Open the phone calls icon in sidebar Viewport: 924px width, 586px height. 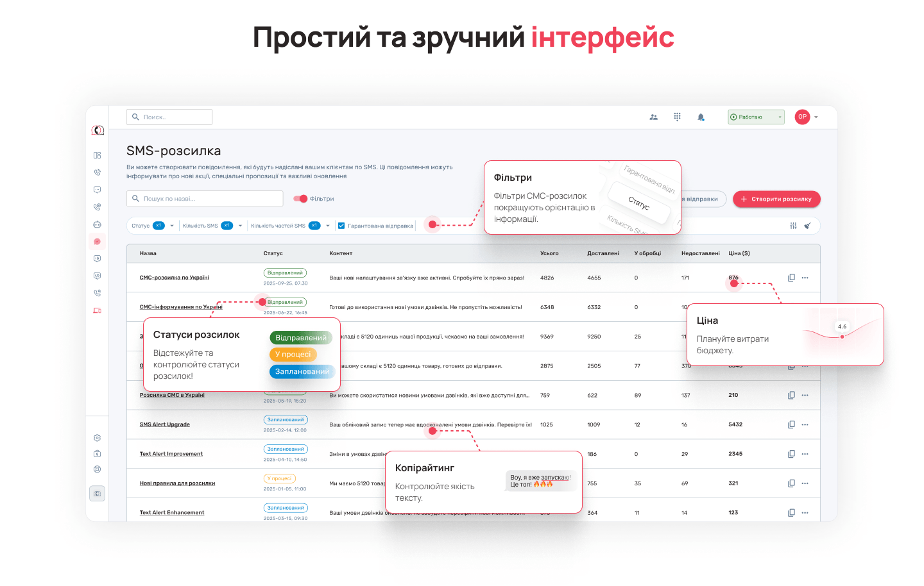pos(97,172)
